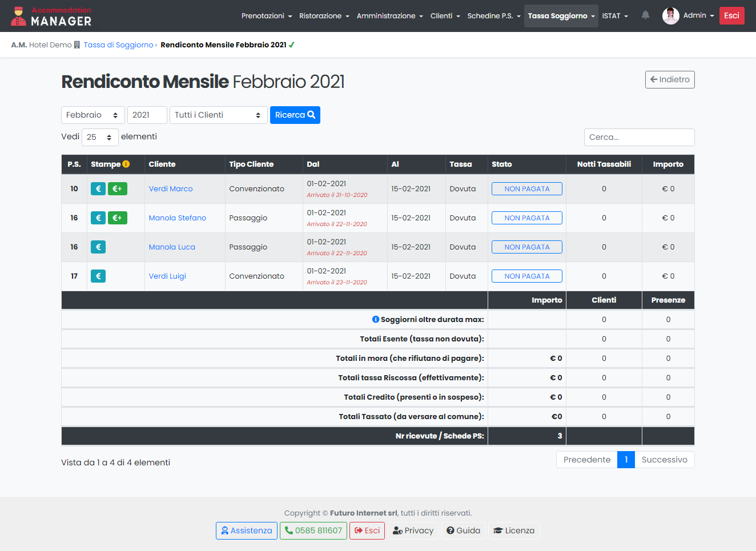Click the Stampe info icon in header

click(126, 164)
